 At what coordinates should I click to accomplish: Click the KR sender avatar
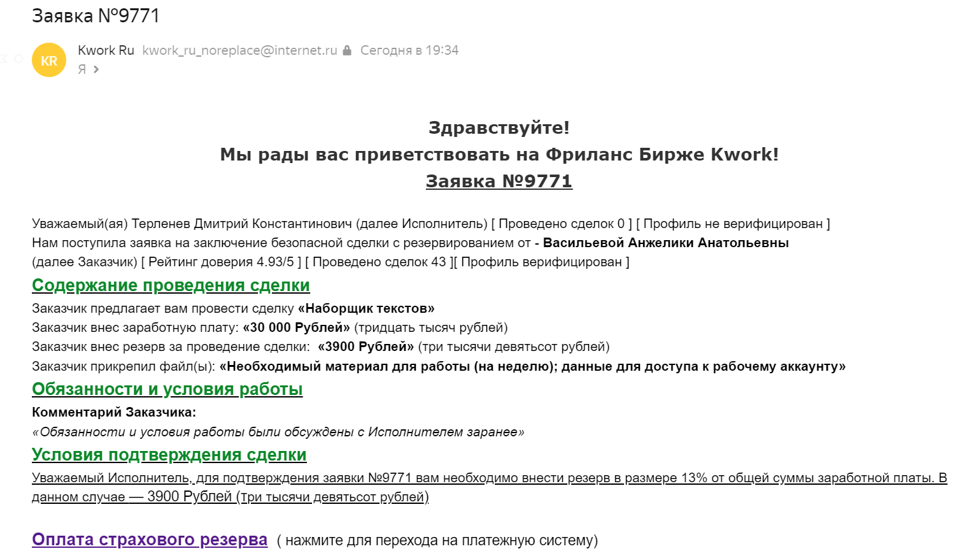(49, 60)
